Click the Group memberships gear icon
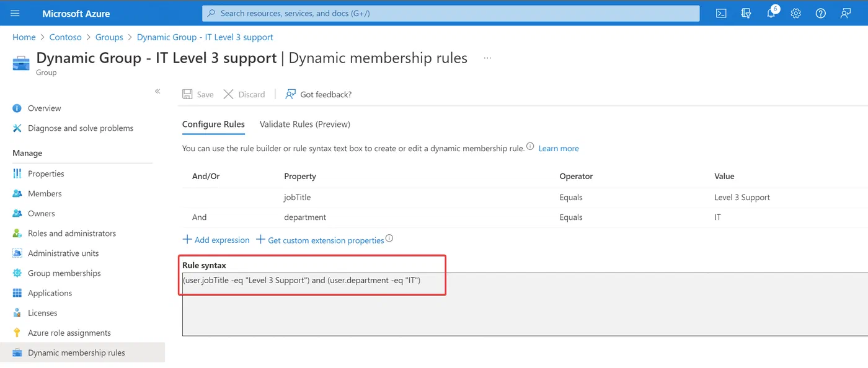This screenshot has width=868, height=368. coord(17,273)
